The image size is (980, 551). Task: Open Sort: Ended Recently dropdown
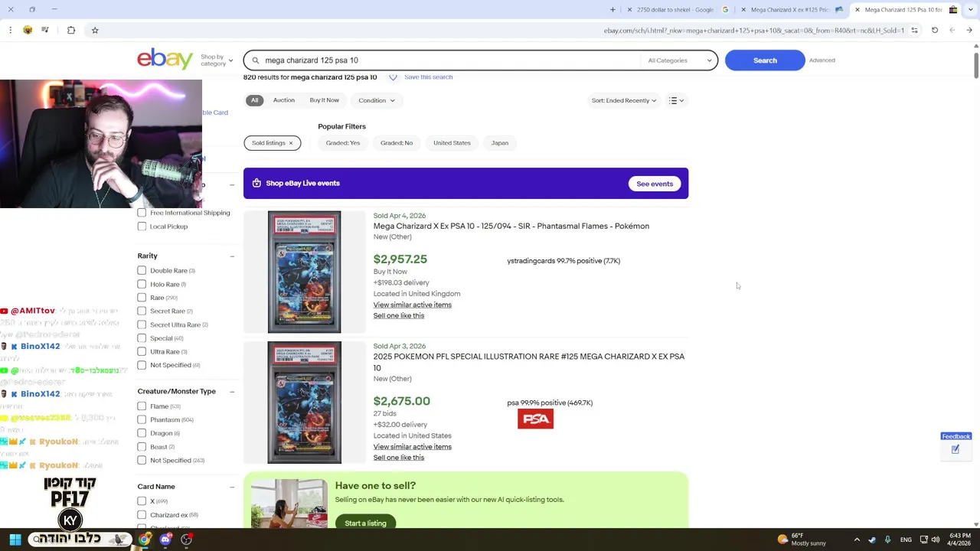623,100
